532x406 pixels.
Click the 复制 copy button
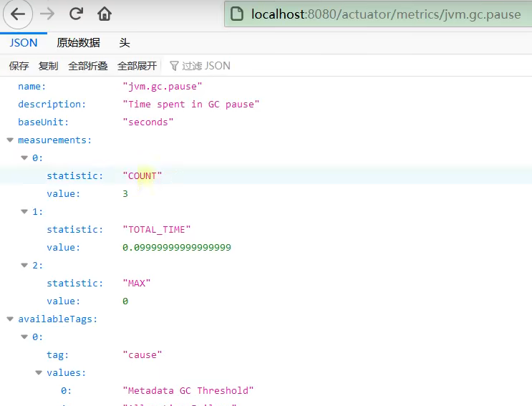click(x=48, y=66)
